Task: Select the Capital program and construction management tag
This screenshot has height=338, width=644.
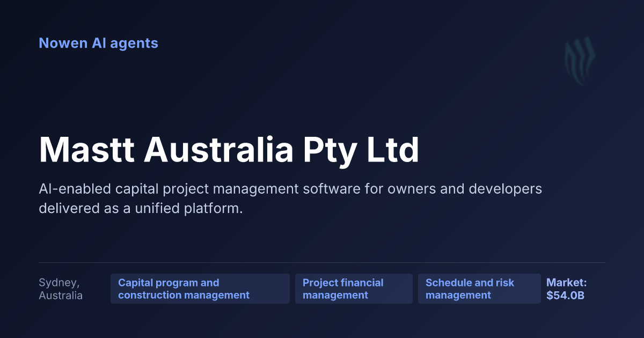Action: [200, 289]
